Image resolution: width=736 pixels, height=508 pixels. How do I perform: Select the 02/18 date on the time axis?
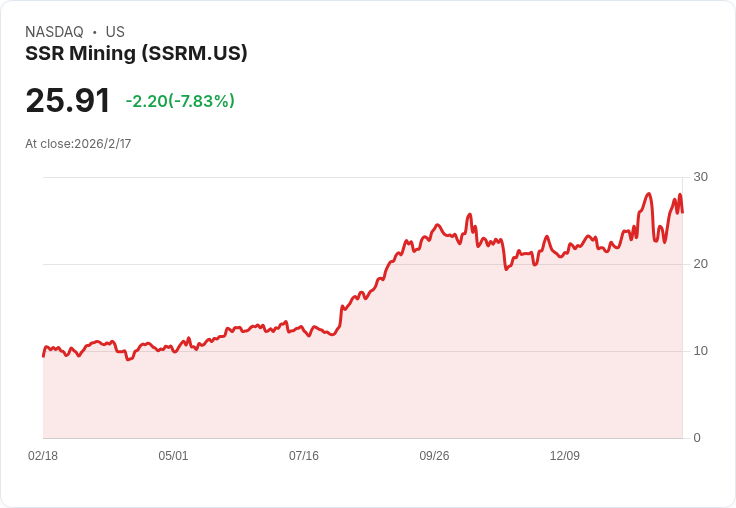pos(43,456)
